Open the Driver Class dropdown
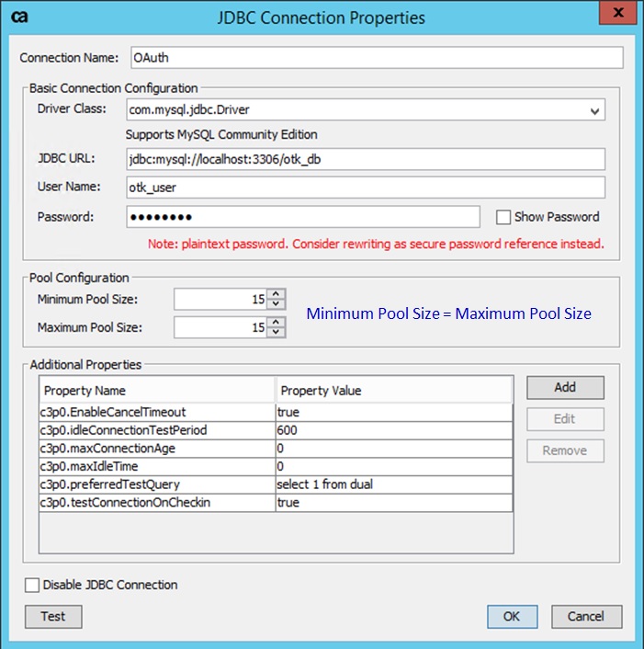This screenshot has width=644, height=649. [x=596, y=110]
